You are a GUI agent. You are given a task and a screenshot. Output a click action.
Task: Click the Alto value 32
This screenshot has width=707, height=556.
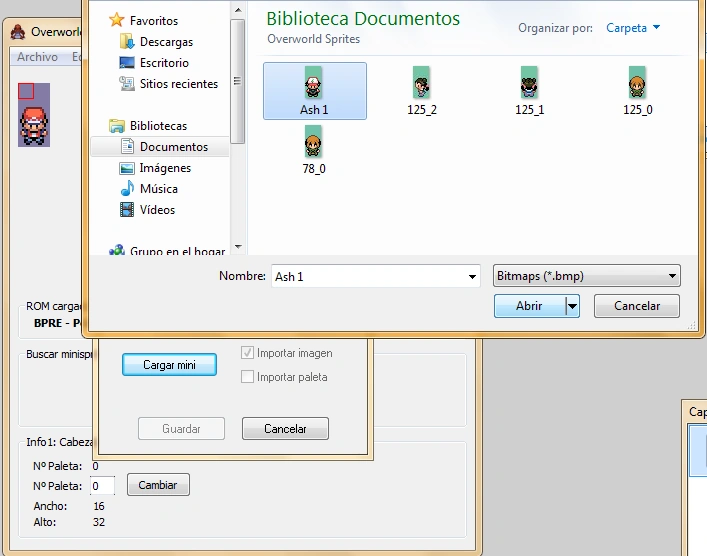click(x=99, y=522)
